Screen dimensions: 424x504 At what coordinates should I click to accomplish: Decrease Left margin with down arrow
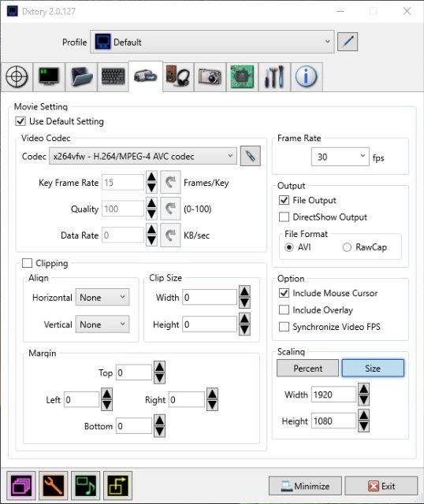click(x=107, y=405)
